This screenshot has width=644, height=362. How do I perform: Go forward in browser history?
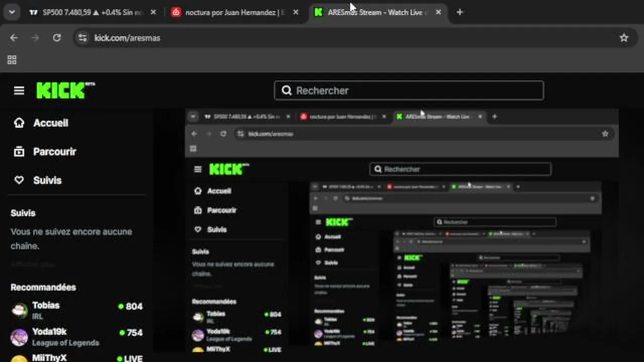(x=35, y=38)
